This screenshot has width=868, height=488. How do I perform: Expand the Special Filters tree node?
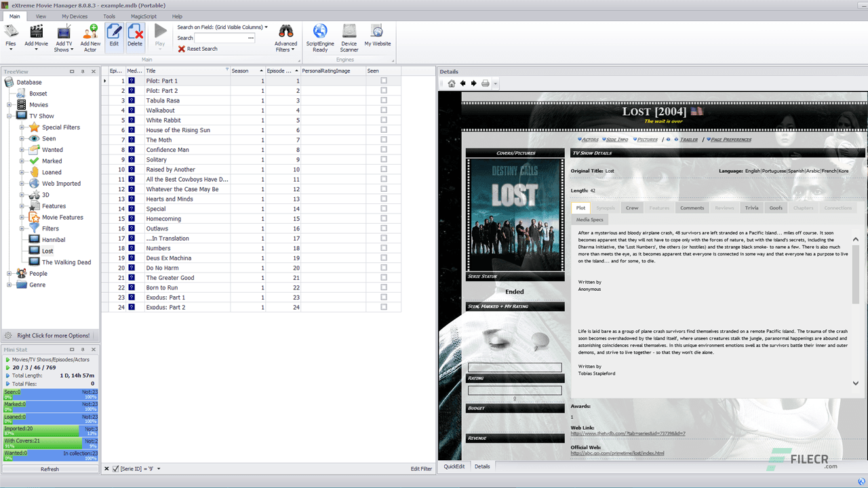tap(22, 127)
